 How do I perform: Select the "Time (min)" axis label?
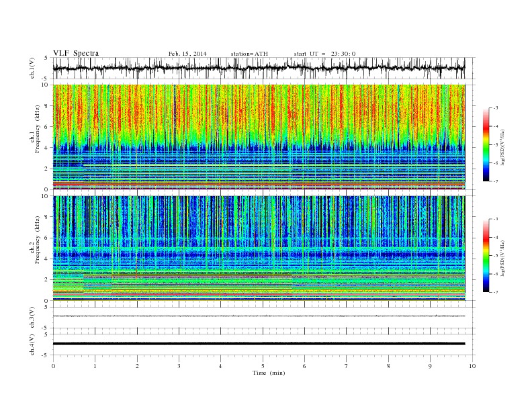tap(269, 373)
